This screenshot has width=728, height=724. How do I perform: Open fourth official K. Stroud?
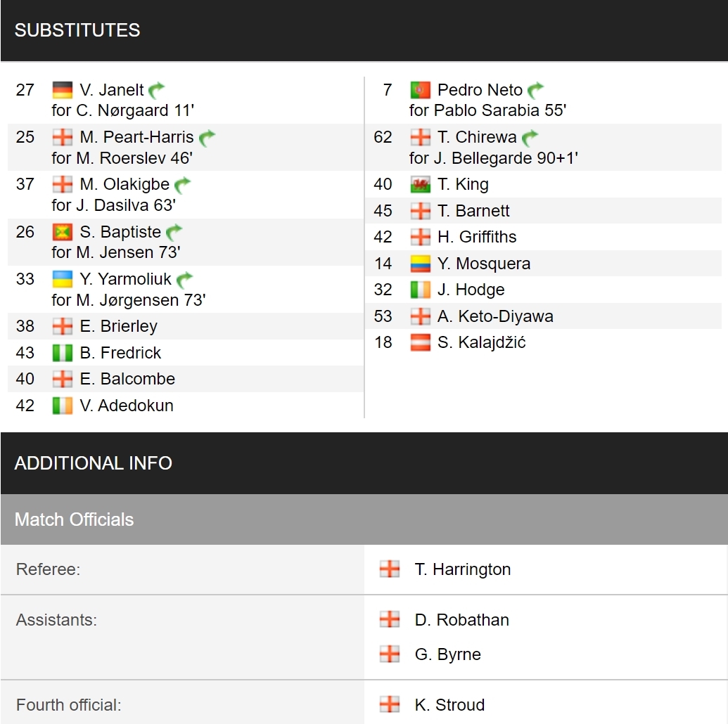[449, 705]
